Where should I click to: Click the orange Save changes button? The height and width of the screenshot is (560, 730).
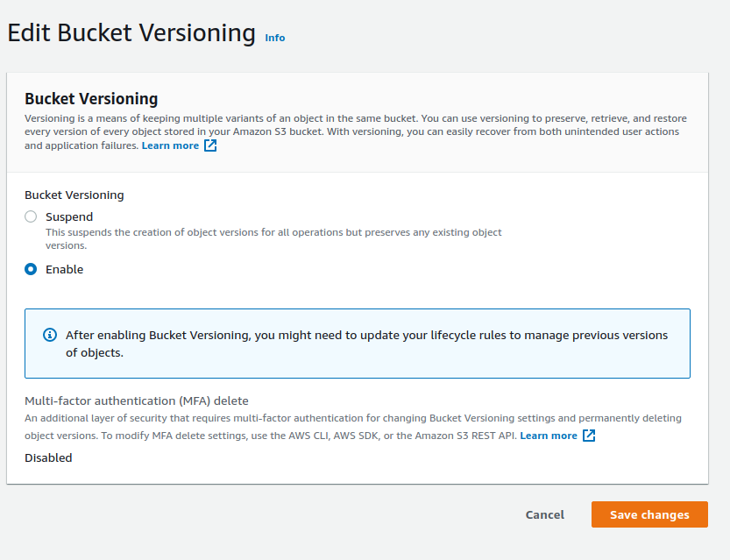pos(648,514)
